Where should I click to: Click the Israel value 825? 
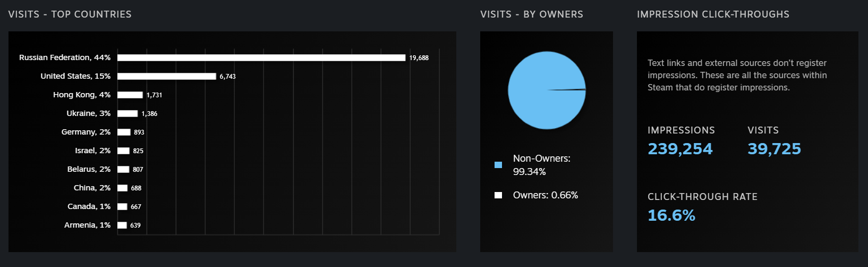tap(138, 151)
